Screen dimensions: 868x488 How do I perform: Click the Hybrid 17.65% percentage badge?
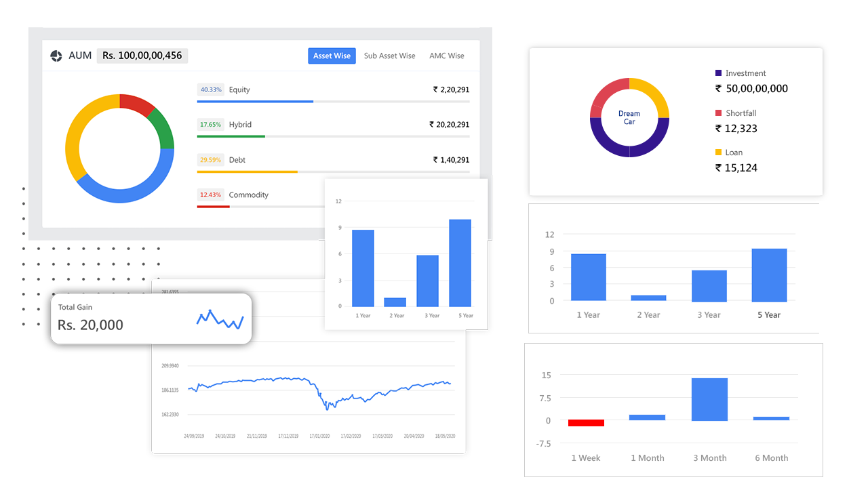tap(210, 125)
